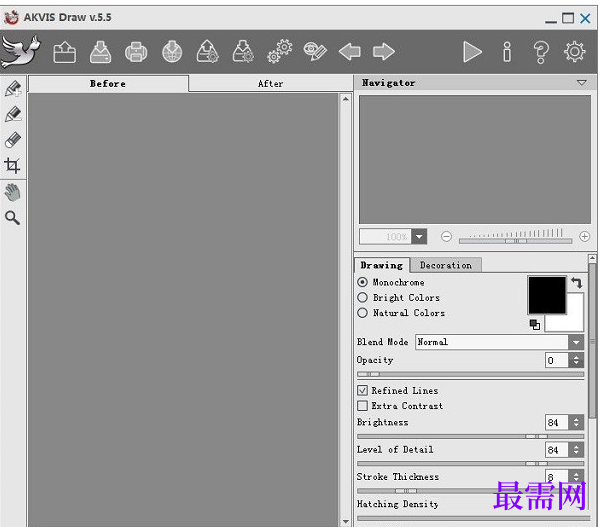Print the image
The height and width of the screenshot is (527, 605).
point(136,52)
